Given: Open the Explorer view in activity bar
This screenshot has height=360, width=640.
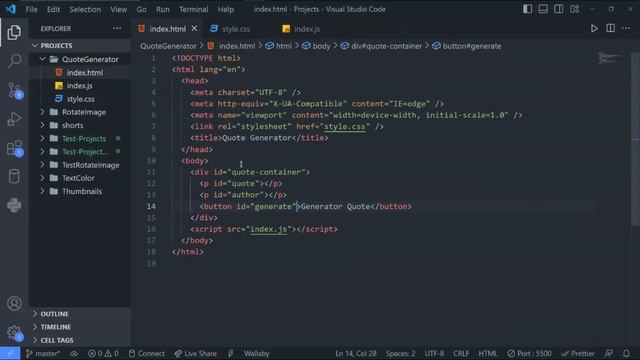Looking at the screenshot, I should [x=14, y=32].
